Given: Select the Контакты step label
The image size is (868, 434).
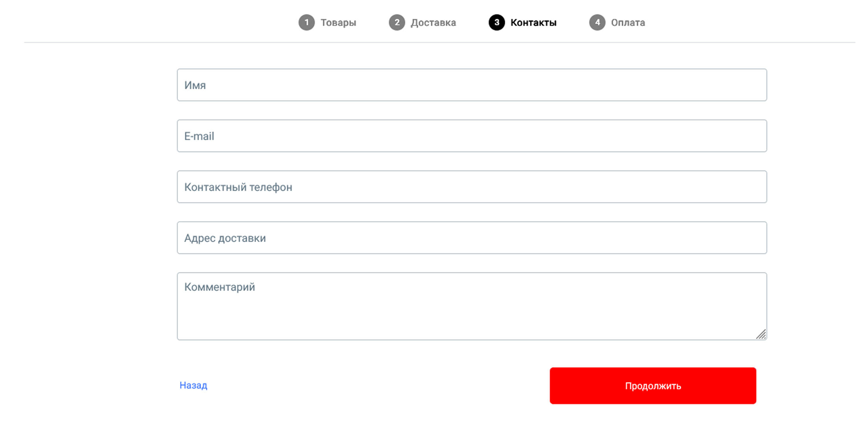Looking at the screenshot, I should pos(533,23).
